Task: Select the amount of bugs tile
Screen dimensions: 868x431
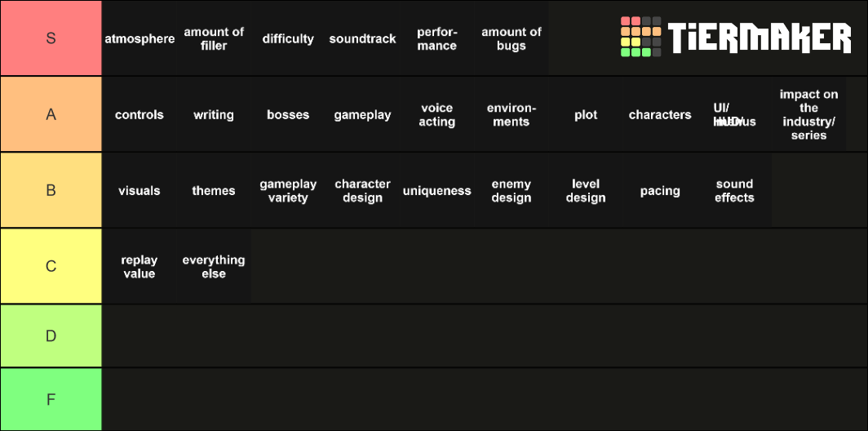Action: pos(511,38)
